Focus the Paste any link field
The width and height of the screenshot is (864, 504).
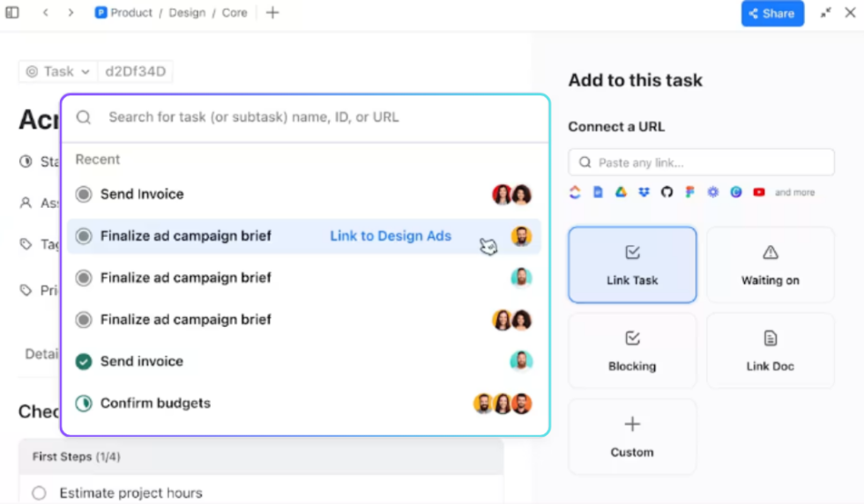(701, 162)
